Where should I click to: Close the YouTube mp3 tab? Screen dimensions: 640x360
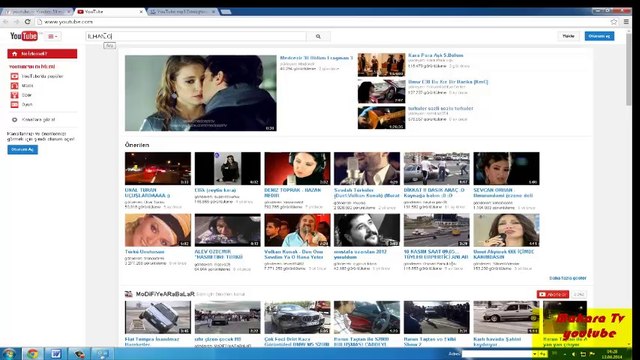click(x=213, y=12)
